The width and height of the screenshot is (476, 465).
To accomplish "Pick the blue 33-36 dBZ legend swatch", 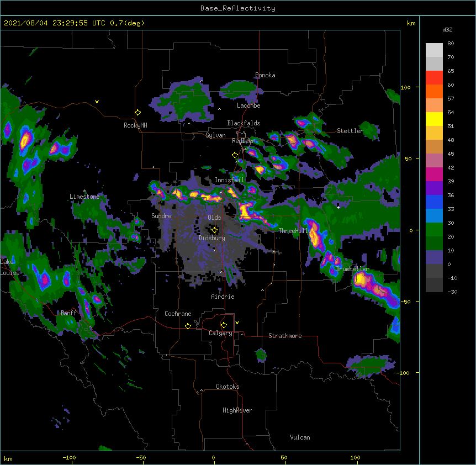I will click(434, 202).
